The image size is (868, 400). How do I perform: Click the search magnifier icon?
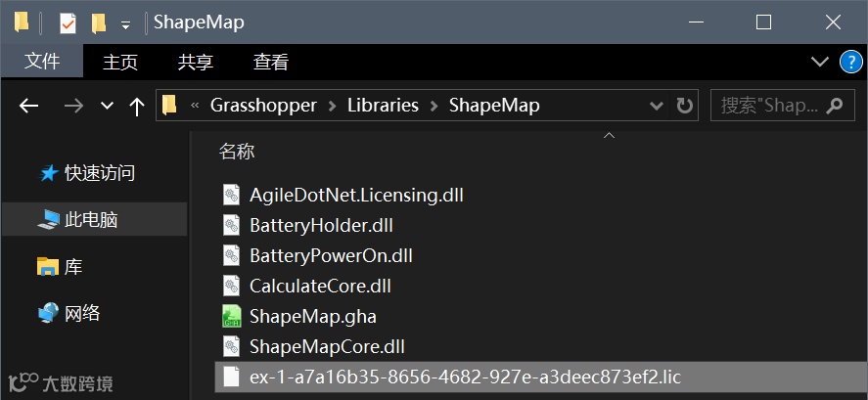pos(834,105)
